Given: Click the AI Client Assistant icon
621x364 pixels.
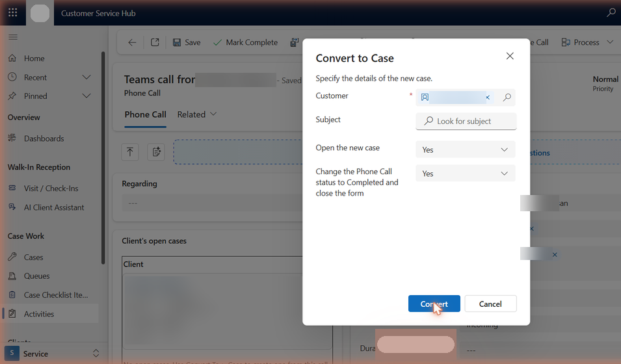Looking at the screenshot, I should [x=12, y=207].
